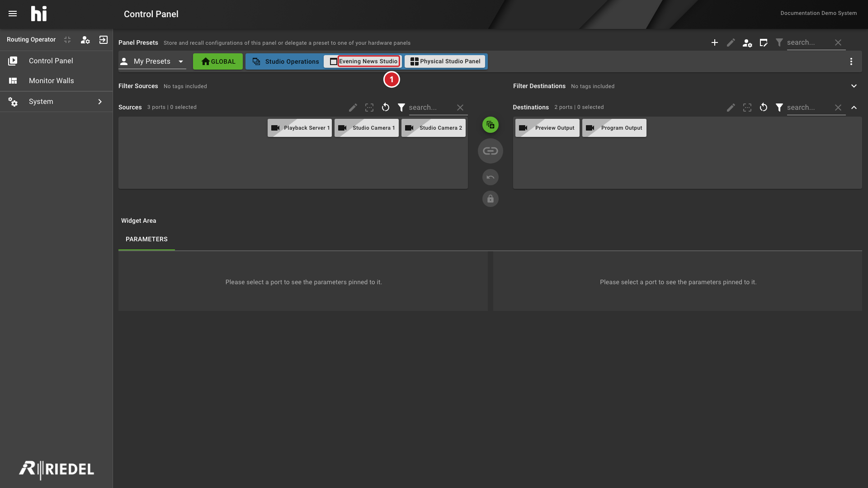Click the green multi-select button between panels
This screenshot has height=488, width=868.
pyautogui.click(x=491, y=125)
